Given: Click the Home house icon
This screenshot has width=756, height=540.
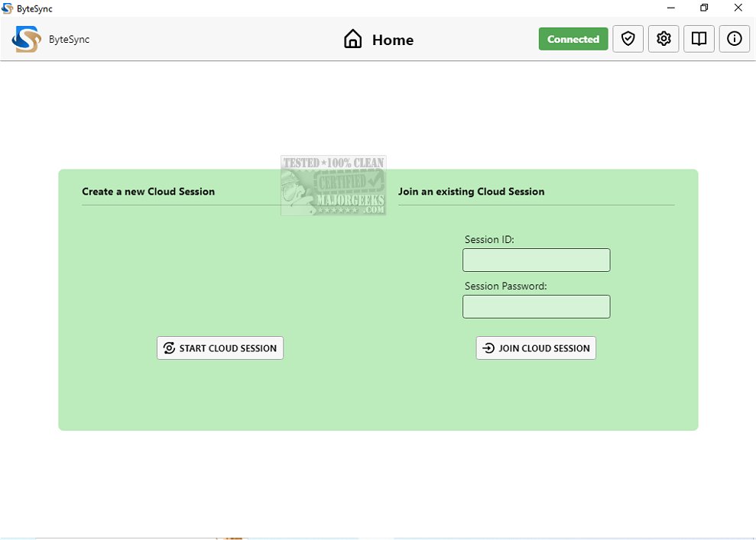Looking at the screenshot, I should pos(352,40).
